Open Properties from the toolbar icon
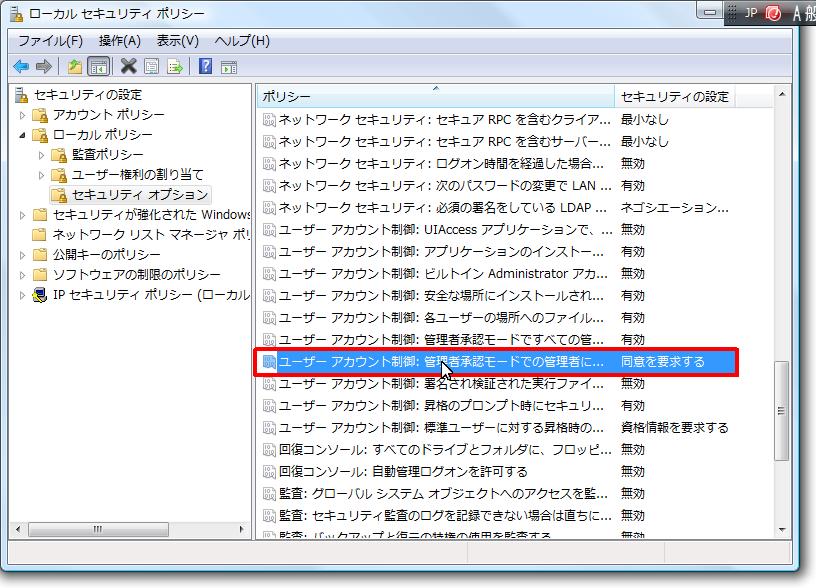816x588 pixels. coord(151,66)
